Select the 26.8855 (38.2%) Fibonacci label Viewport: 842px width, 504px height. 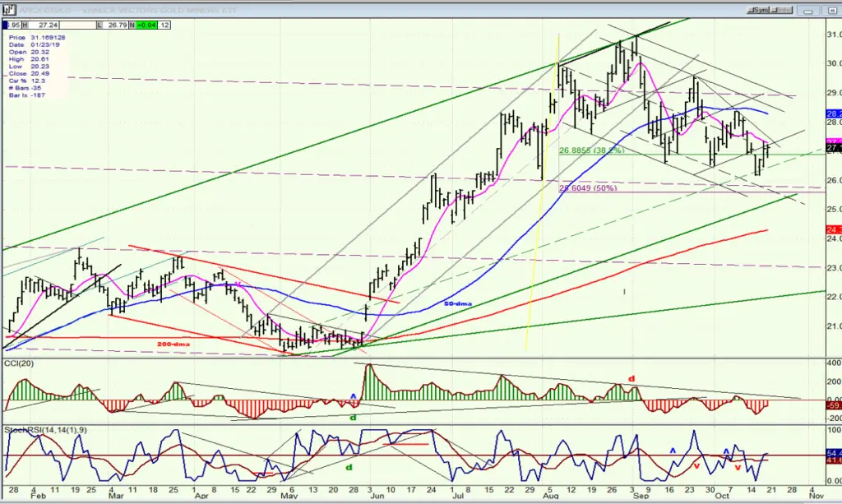tap(591, 150)
